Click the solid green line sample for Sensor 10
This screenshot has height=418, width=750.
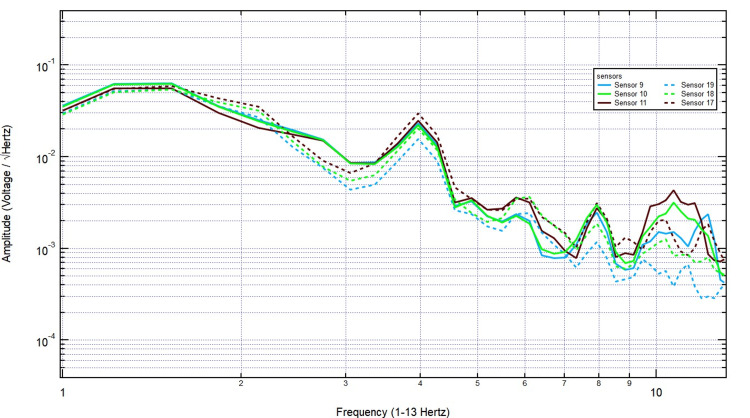point(604,94)
